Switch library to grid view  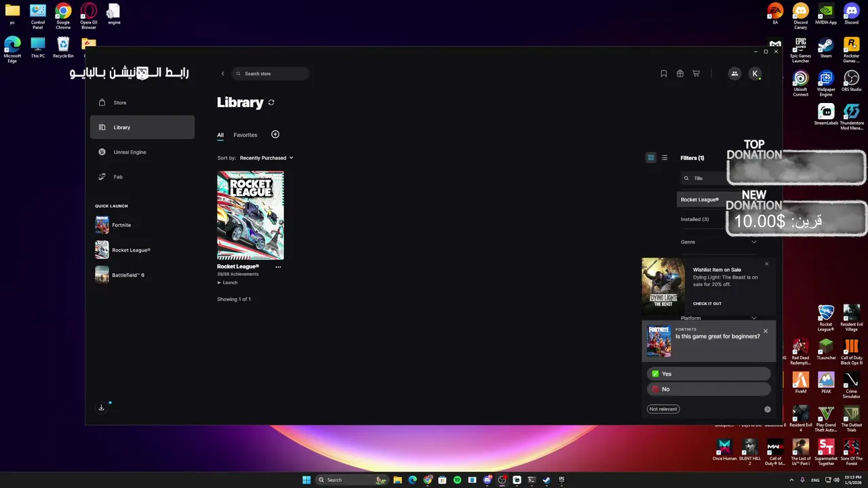tap(651, 158)
